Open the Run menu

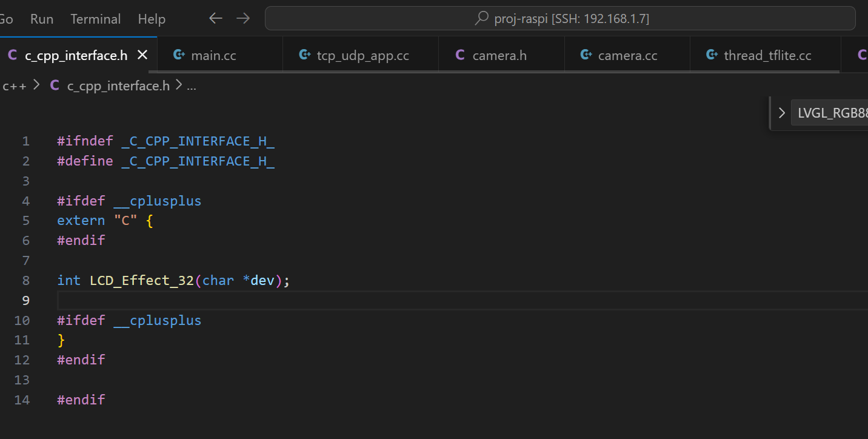coord(42,19)
